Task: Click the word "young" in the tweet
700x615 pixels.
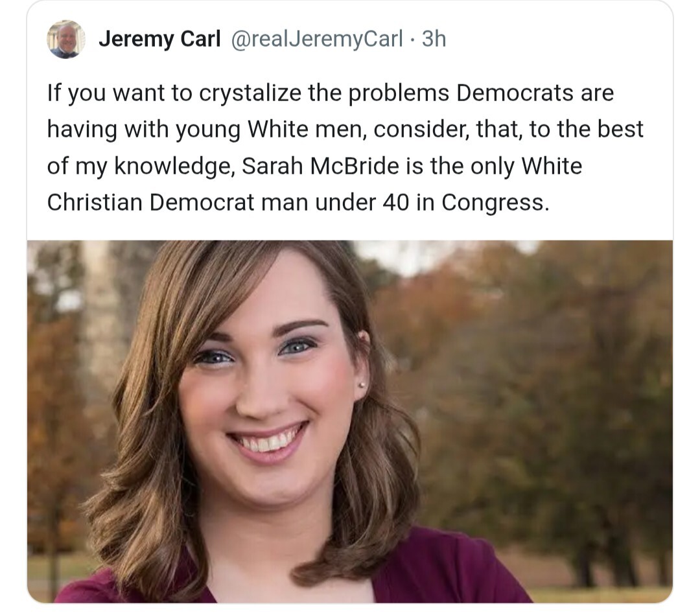Action: pyautogui.click(x=207, y=130)
